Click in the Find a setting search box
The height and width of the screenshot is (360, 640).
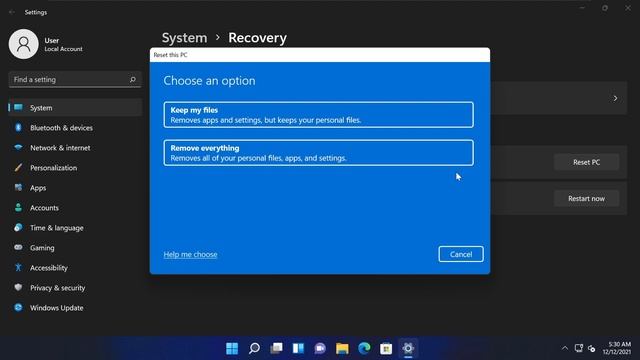[75, 79]
